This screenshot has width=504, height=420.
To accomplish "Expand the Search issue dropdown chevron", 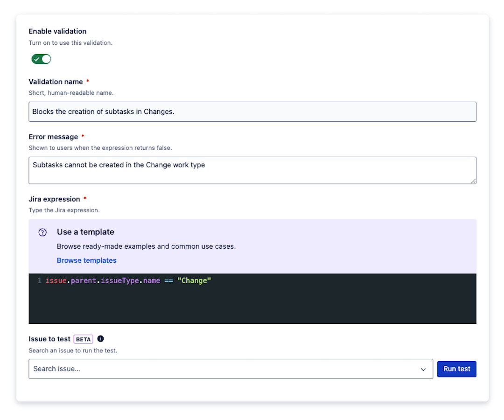I will tap(423, 370).
